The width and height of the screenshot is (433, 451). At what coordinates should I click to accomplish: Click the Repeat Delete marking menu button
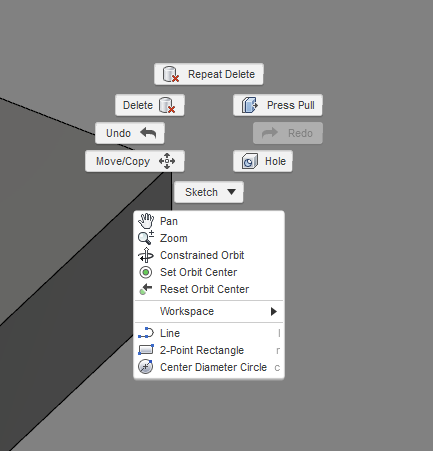click(x=209, y=74)
